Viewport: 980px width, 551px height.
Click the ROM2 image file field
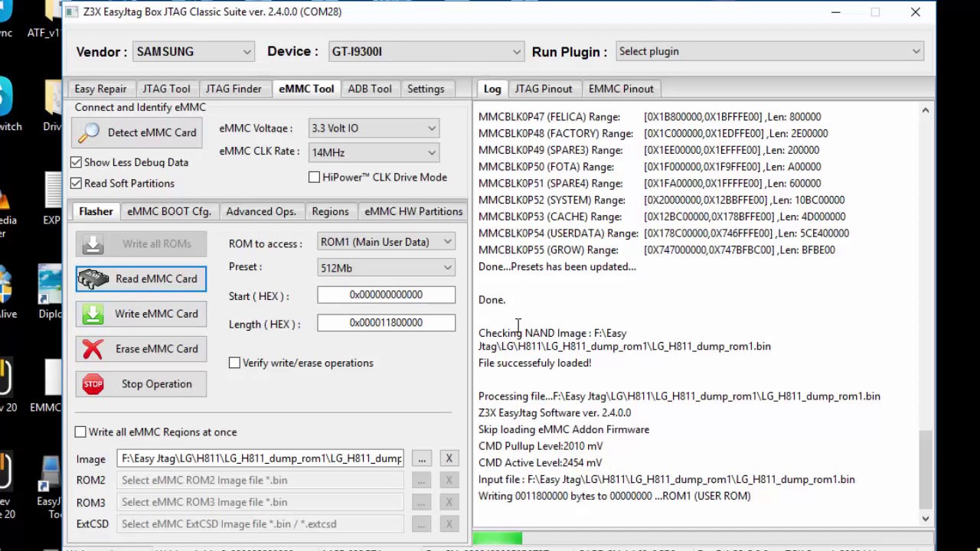click(261, 480)
